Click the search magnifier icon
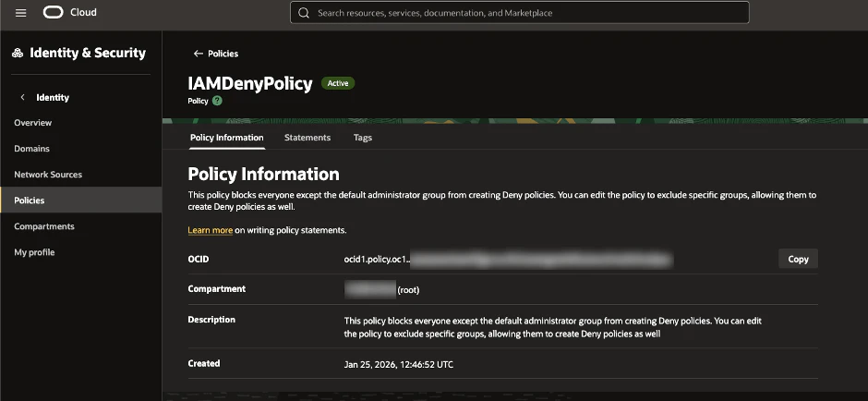Image resolution: width=868 pixels, height=401 pixels. (x=304, y=13)
